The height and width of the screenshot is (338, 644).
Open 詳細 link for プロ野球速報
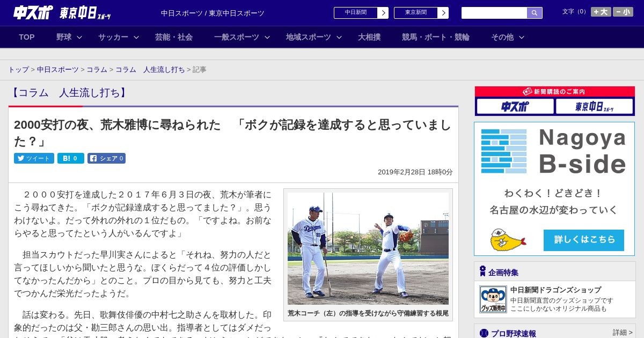[x=622, y=333]
